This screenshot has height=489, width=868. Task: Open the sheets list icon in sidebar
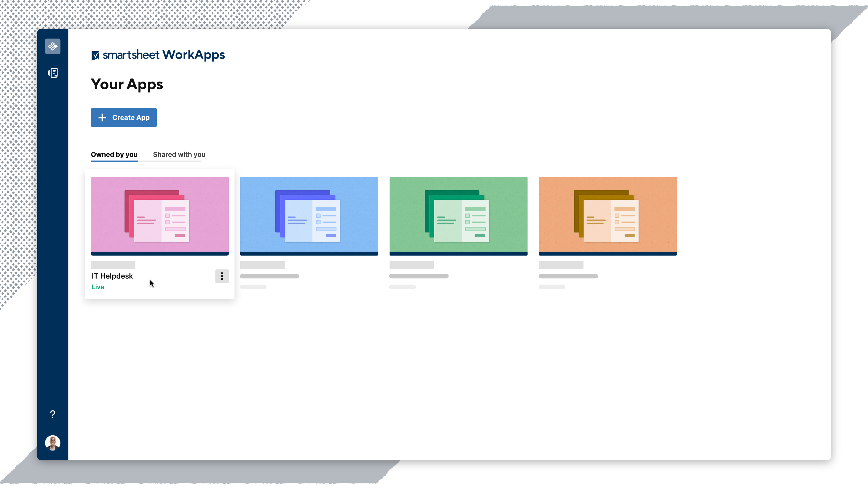point(53,73)
